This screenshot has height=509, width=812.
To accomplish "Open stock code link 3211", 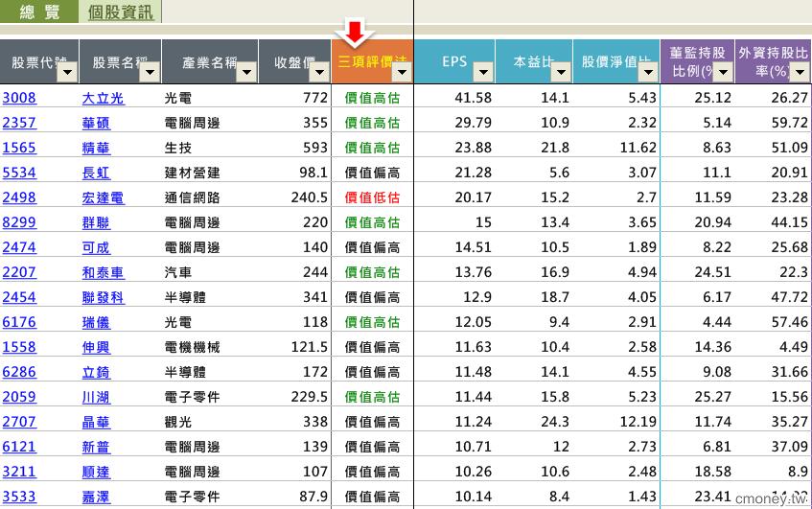I will click(x=19, y=472).
